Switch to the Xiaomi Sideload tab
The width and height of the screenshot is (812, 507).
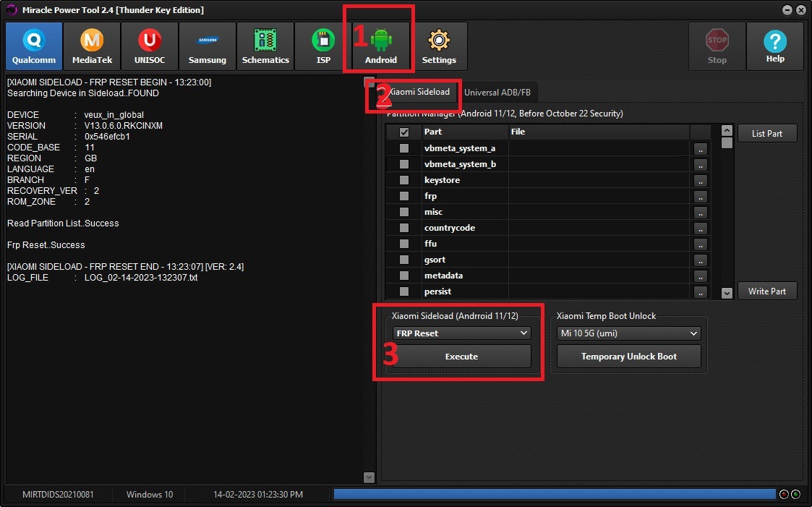(x=419, y=92)
